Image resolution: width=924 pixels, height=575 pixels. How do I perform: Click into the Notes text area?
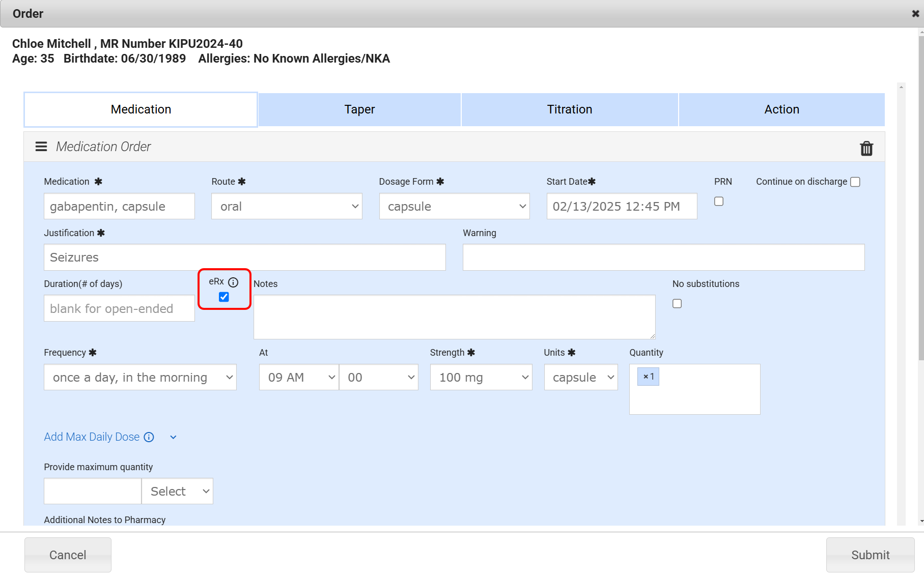tap(454, 317)
